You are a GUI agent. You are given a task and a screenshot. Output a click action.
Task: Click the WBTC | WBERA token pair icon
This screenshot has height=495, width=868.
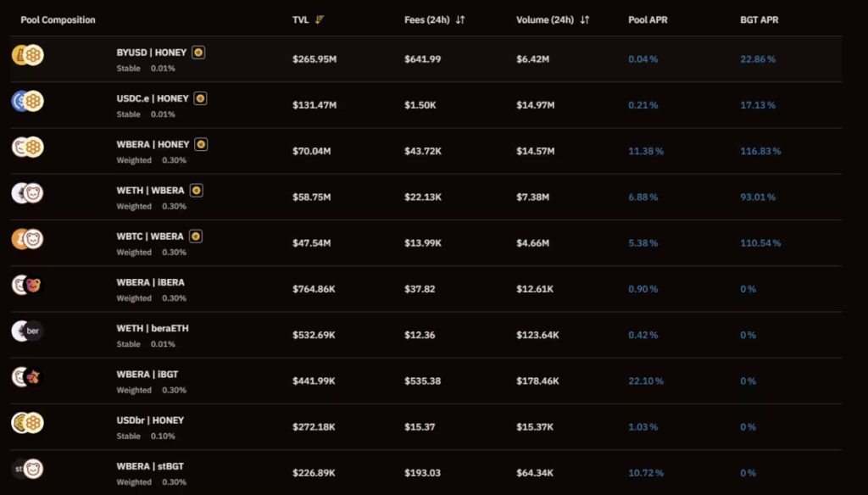pos(27,239)
